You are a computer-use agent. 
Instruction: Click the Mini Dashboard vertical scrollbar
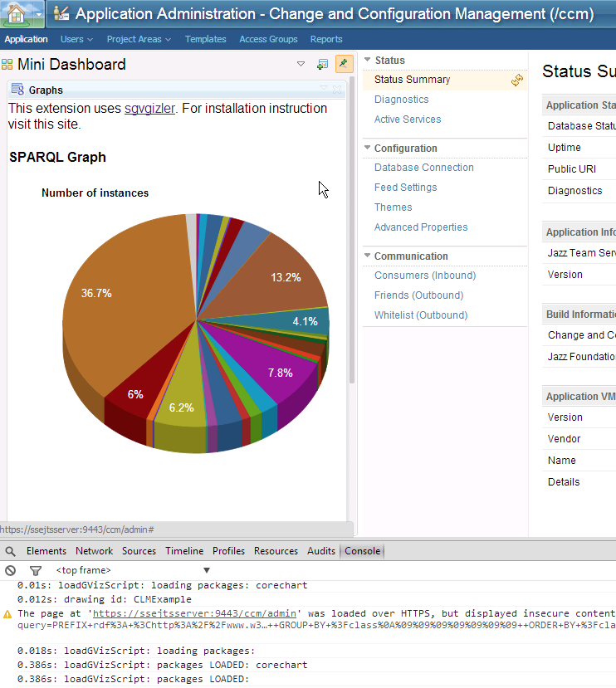pyautogui.click(x=351, y=249)
